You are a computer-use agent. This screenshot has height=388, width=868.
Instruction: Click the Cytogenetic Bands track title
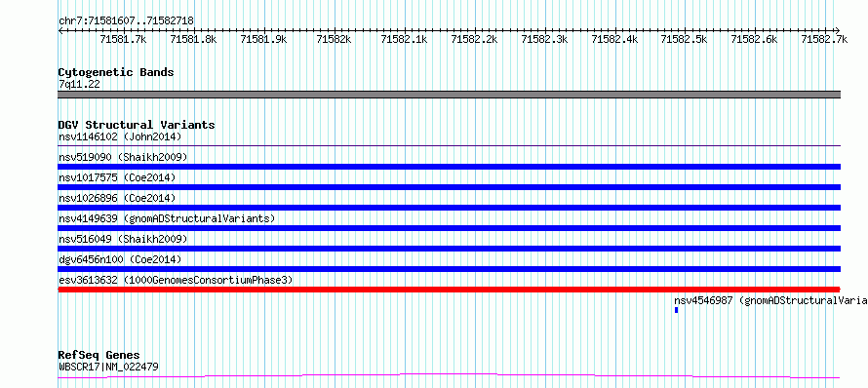[x=116, y=72]
